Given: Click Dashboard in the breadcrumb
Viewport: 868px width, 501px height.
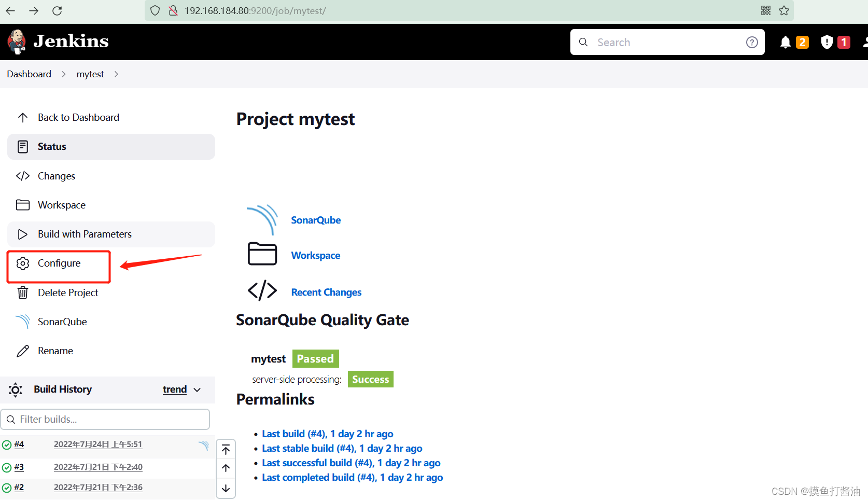Looking at the screenshot, I should click(29, 74).
